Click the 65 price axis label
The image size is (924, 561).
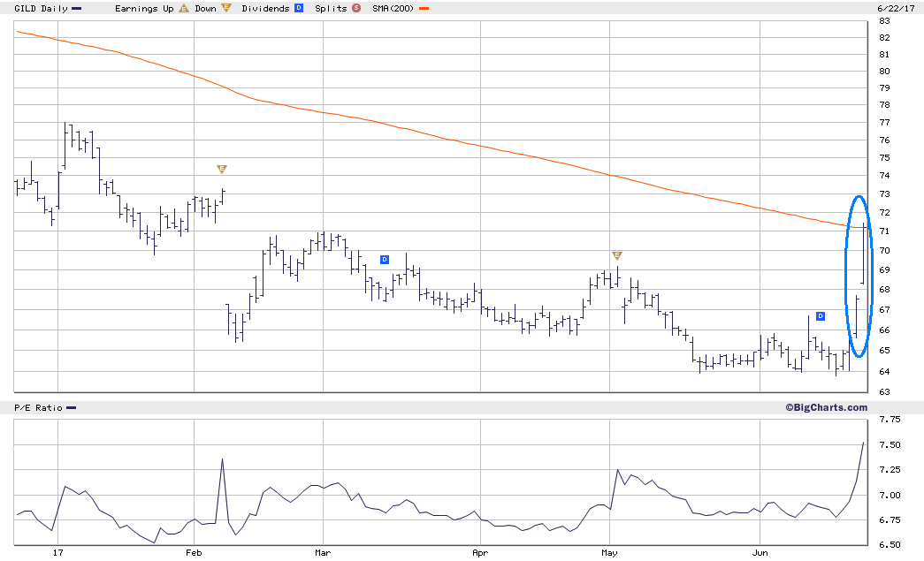(x=884, y=350)
